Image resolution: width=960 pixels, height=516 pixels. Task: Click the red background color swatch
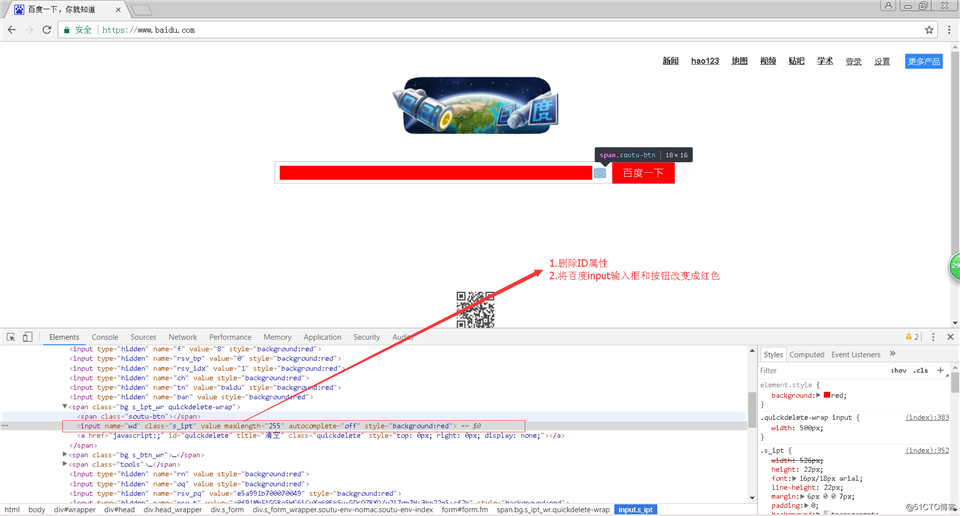click(x=827, y=395)
